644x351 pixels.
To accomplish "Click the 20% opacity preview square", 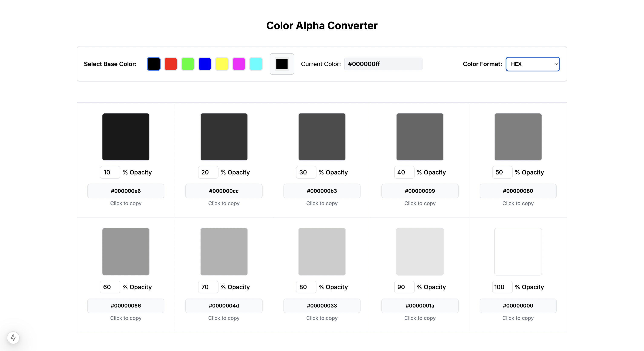I will pyautogui.click(x=224, y=137).
